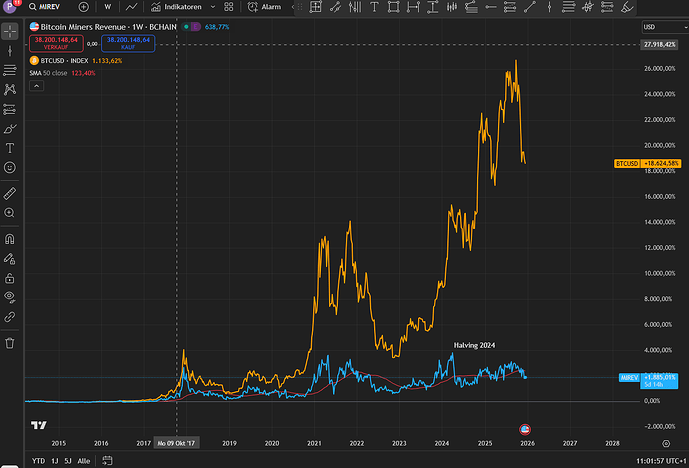689x468 pixels.
Task: Select the trend line tool in favorites bar
Action: [530, 7]
